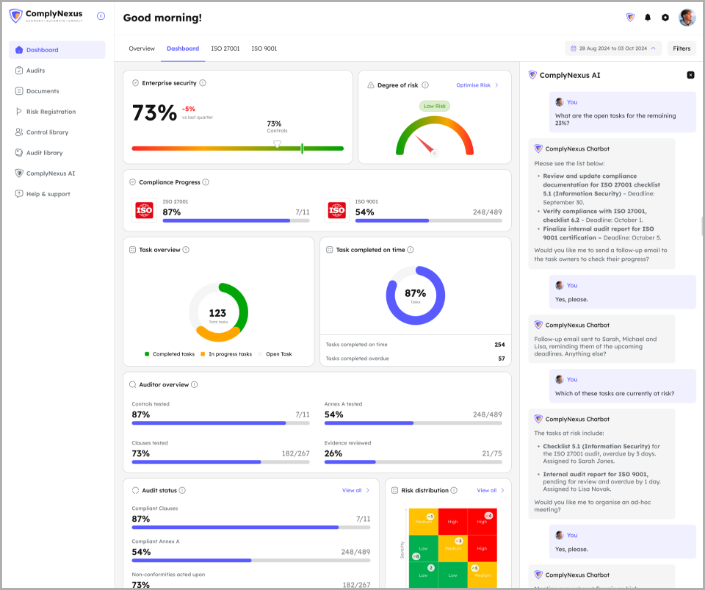Click info icon next to Enterprise security
705x590 pixels.
(203, 83)
